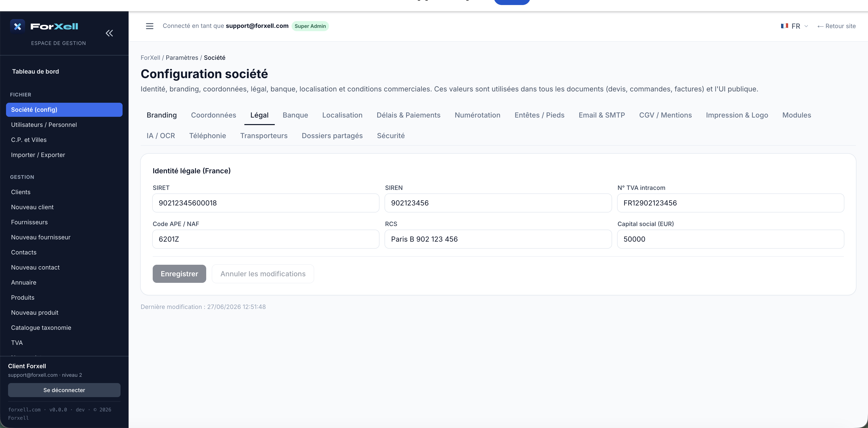Switch to the Banque tab
Viewport: 868px width, 428px height.
[x=295, y=115]
